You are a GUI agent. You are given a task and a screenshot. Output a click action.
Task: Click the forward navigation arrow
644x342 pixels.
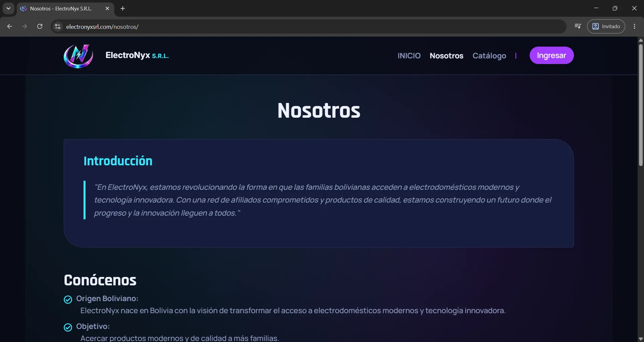24,26
